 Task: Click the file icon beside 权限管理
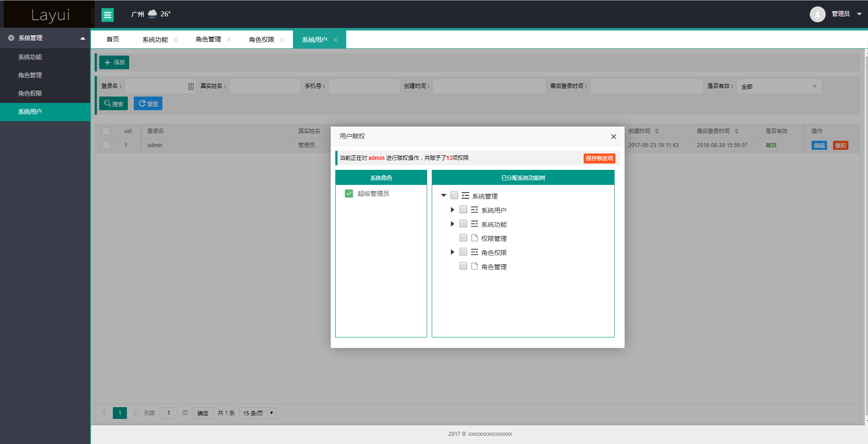[474, 238]
